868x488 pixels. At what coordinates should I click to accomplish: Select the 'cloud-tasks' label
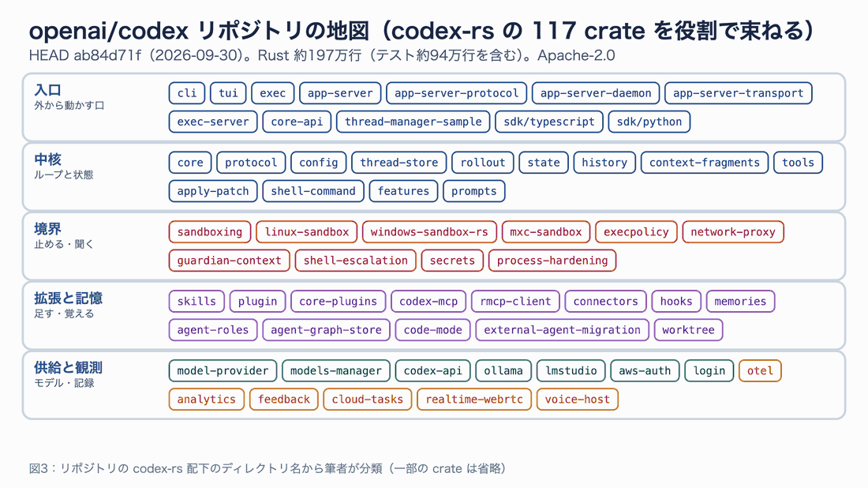pyautogui.click(x=368, y=400)
